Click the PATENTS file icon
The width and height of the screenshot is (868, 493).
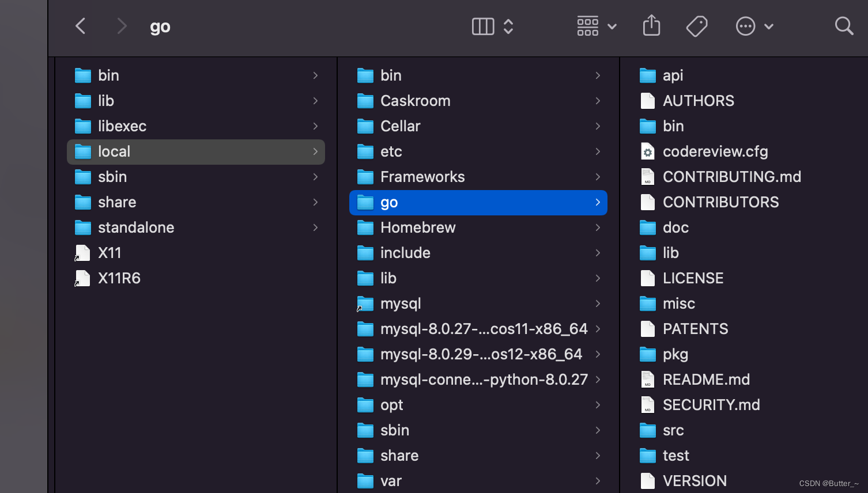pos(648,329)
